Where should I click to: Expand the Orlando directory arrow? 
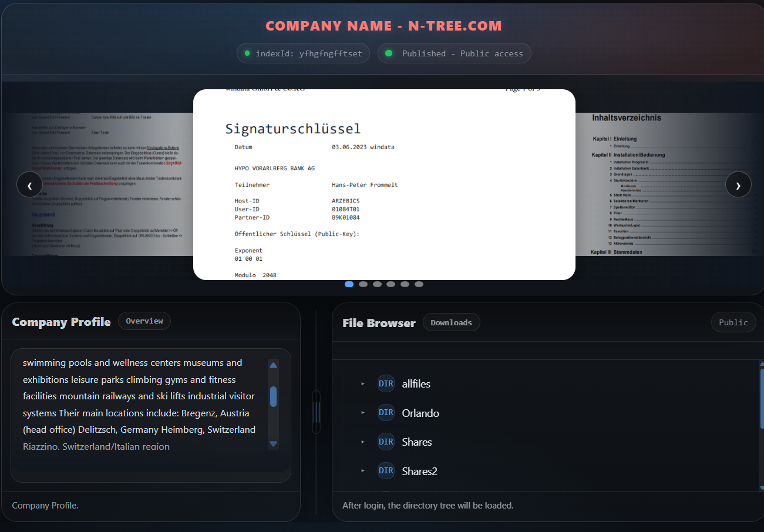tap(363, 413)
